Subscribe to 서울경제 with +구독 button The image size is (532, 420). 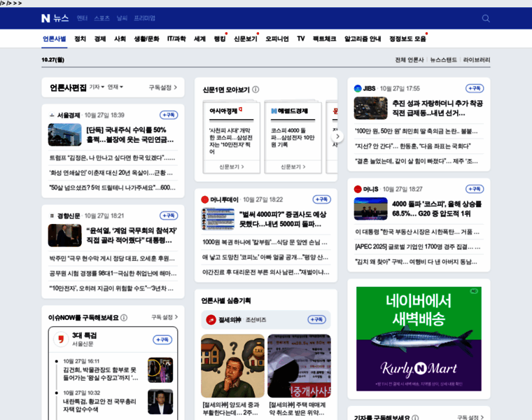click(169, 115)
